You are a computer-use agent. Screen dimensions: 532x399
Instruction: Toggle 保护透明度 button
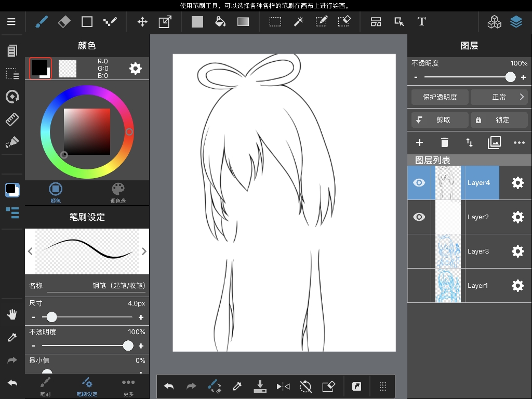pos(440,97)
